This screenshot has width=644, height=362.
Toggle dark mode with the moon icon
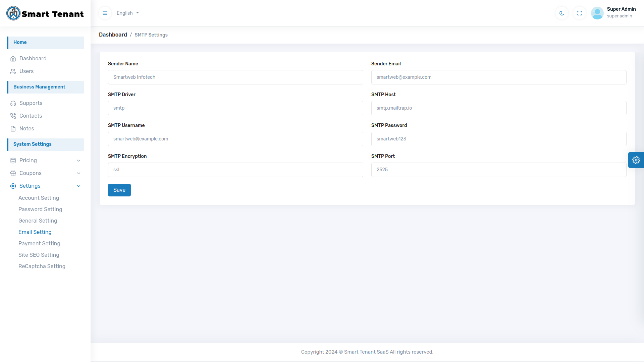click(x=562, y=13)
